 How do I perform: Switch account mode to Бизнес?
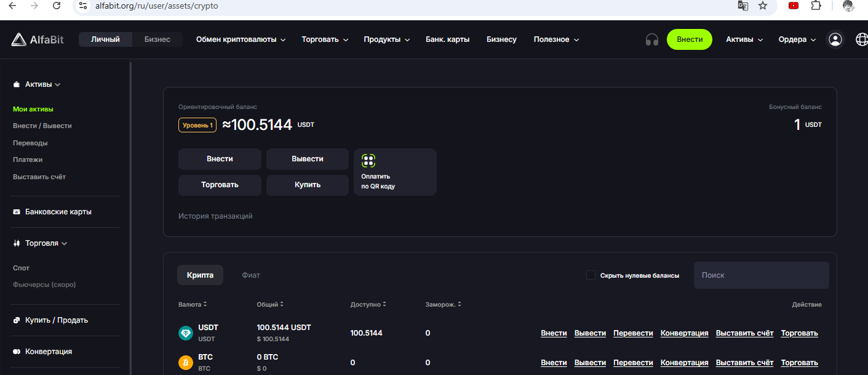point(157,39)
